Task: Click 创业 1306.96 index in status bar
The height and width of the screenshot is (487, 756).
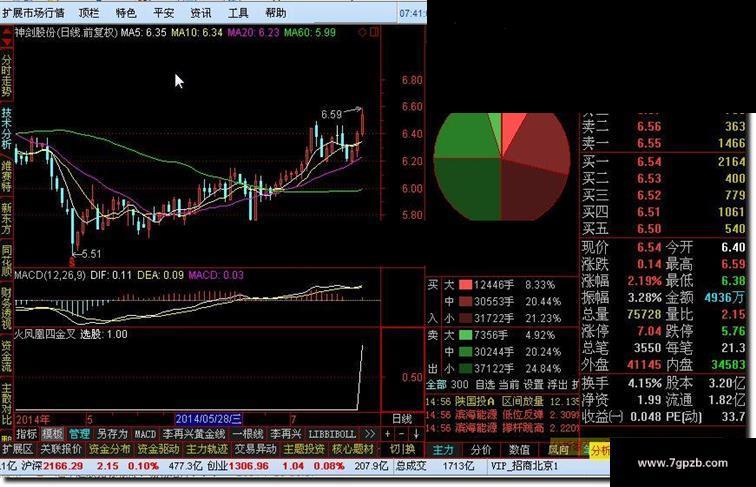Action: coord(238,466)
